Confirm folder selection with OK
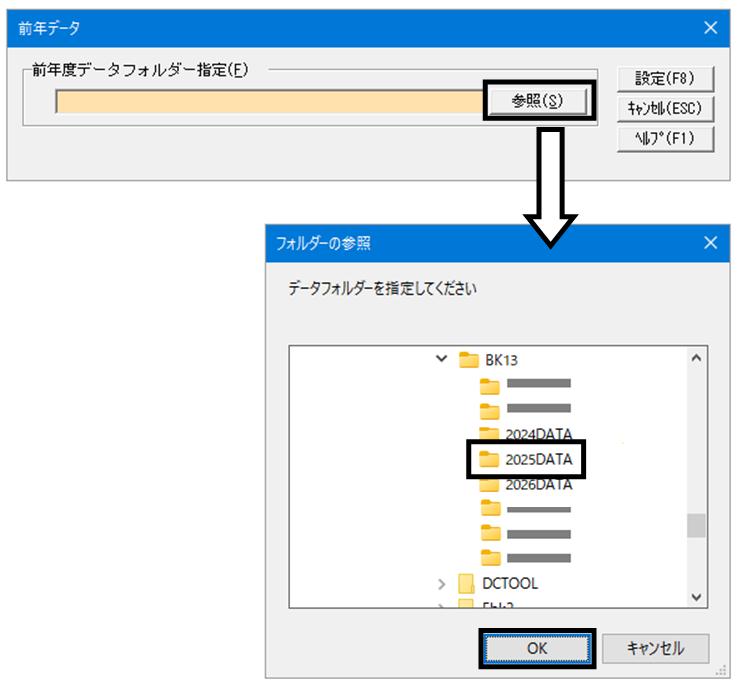Image resolution: width=742 pixels, height=690 pixels. pos(537,648)
